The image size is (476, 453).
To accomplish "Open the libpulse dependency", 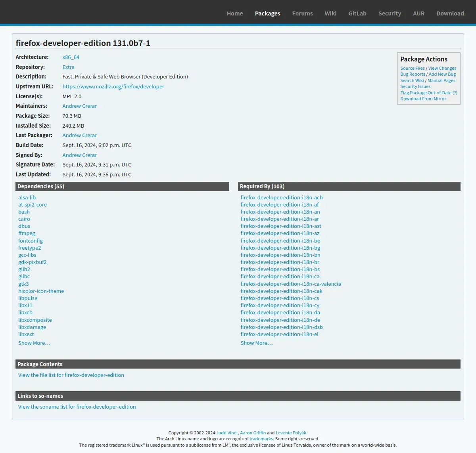I will click(x=28, y=298).
